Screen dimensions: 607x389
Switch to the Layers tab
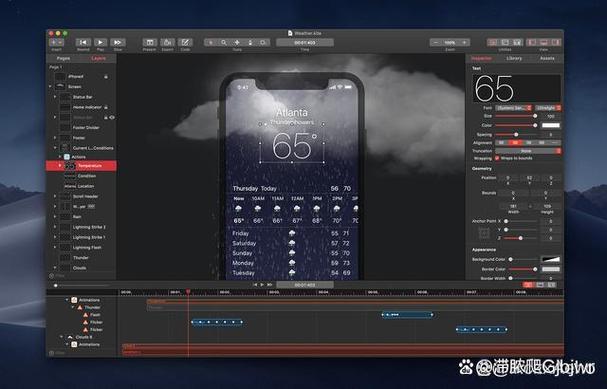(x=98, y=58)
